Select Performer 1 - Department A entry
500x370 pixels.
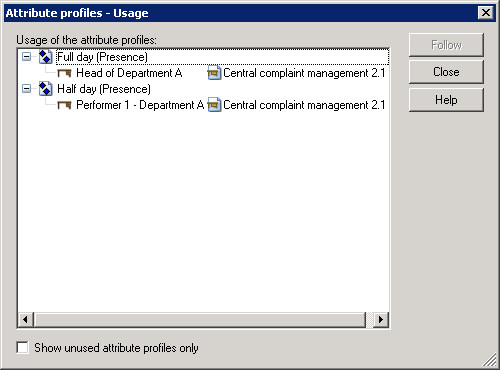[140, 105]
